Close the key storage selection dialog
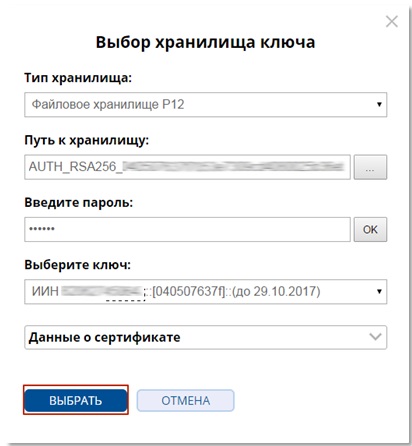 (x=392, y=22)
